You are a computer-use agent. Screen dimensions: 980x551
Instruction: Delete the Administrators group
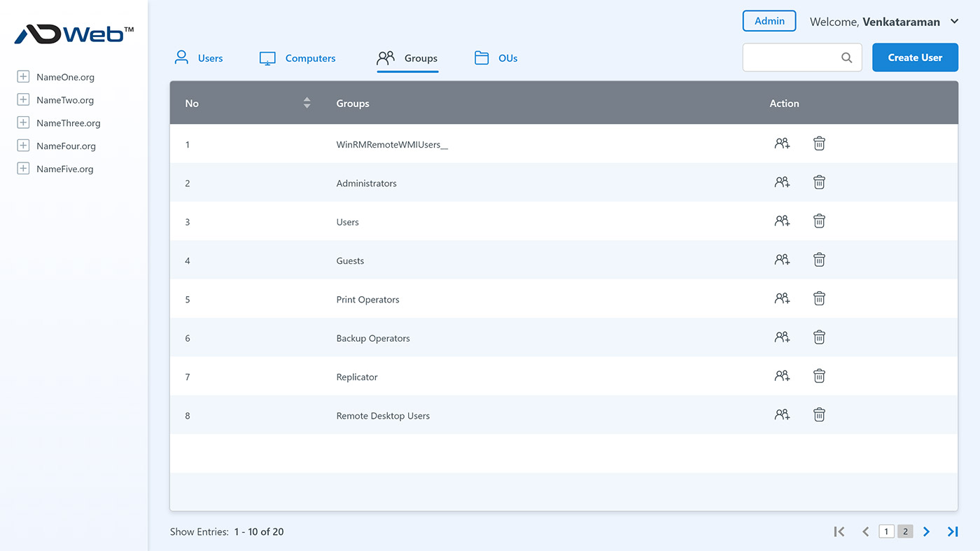[x=819, y=182]
